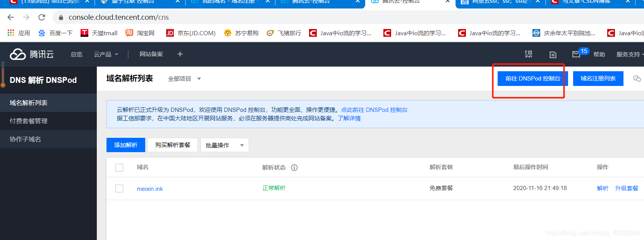Open the QR code scanner icon
The height and width of the screenshot is (240, 644).
529,54
